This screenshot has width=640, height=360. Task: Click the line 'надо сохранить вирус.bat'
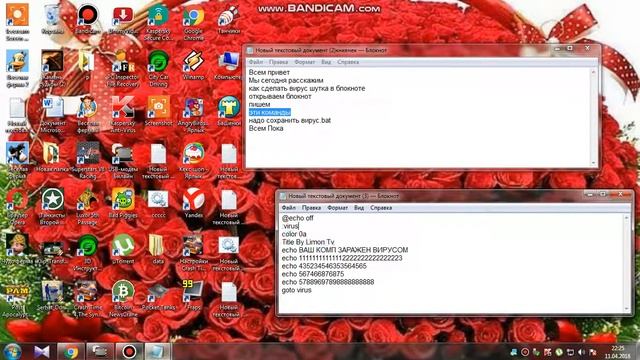coord(290,120)
